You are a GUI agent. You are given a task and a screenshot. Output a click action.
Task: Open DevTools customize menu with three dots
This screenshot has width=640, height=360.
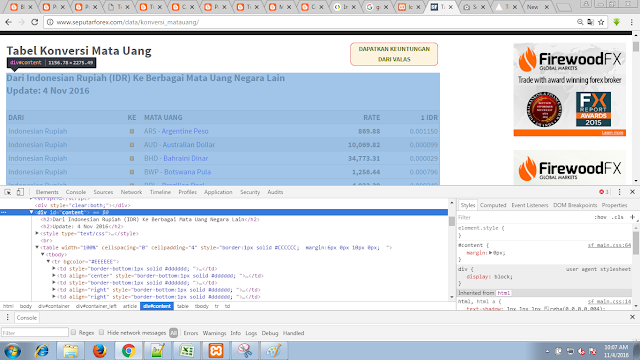(x=619, y=192)
